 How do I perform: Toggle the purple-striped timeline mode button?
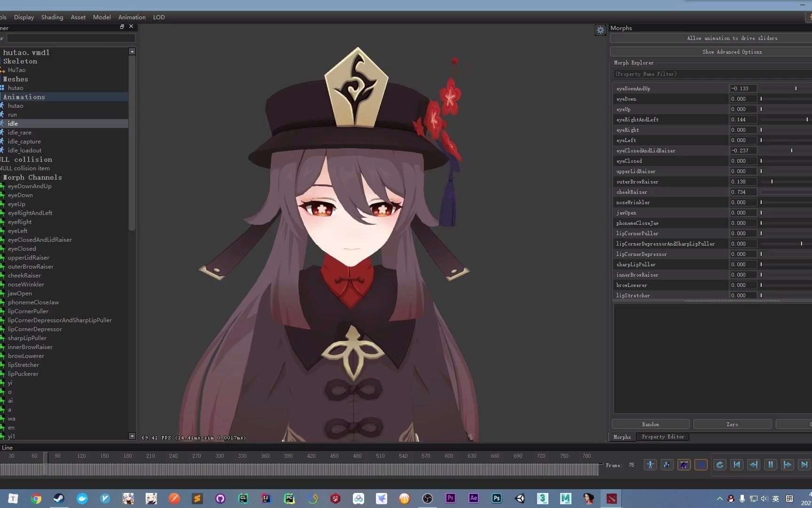[x=684, y=465]
